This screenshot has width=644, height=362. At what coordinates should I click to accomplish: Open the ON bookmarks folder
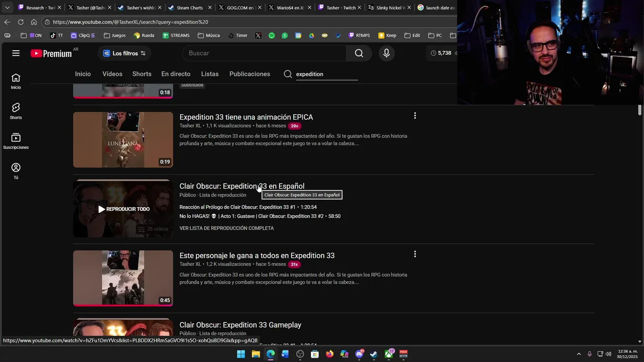[x=31, y=36]
